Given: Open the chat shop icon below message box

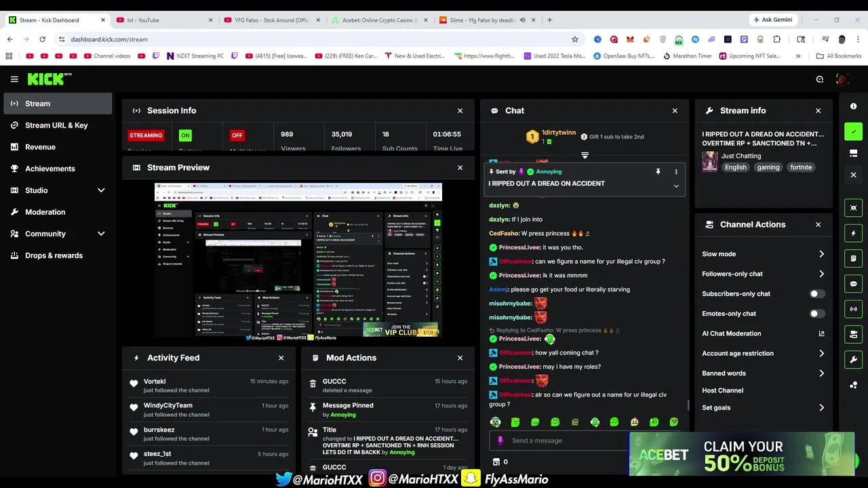Looking at the screenshot, I should pos(496,462).
